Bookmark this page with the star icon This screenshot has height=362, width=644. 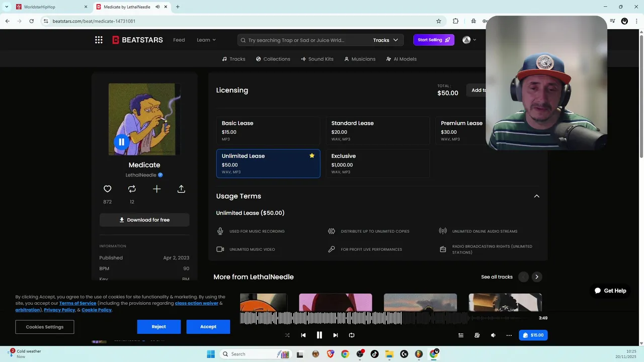point(439,21)
